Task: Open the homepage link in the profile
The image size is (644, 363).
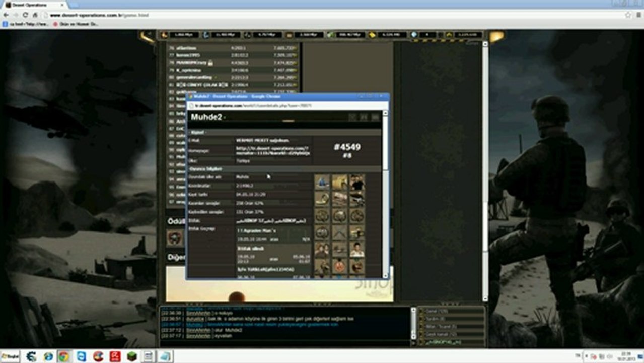Action: pos(273,150)
